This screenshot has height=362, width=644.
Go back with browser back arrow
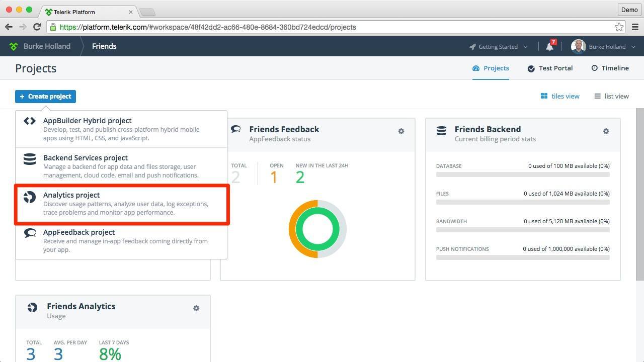click(x=9, y=27)
